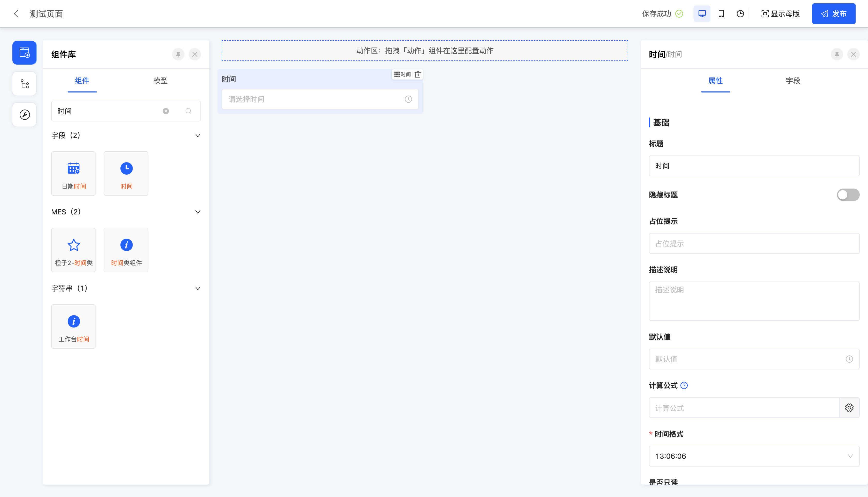
Task: Click the 显示母版 button
Action: (780, 14)
